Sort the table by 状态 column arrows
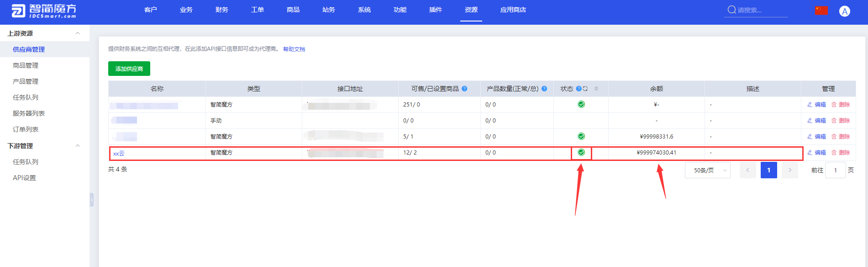The width and height of the screenshot is (868, 267). pos(596,89)
